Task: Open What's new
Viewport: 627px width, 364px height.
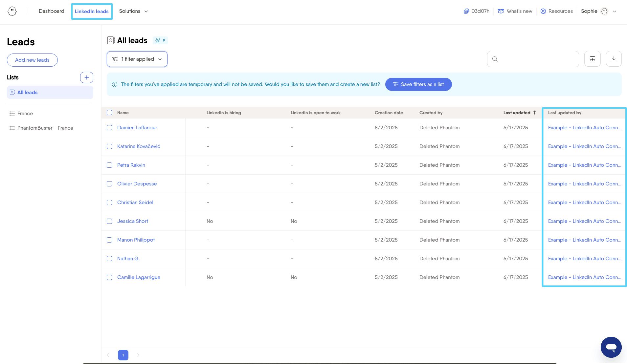Action: coord(515,11)
